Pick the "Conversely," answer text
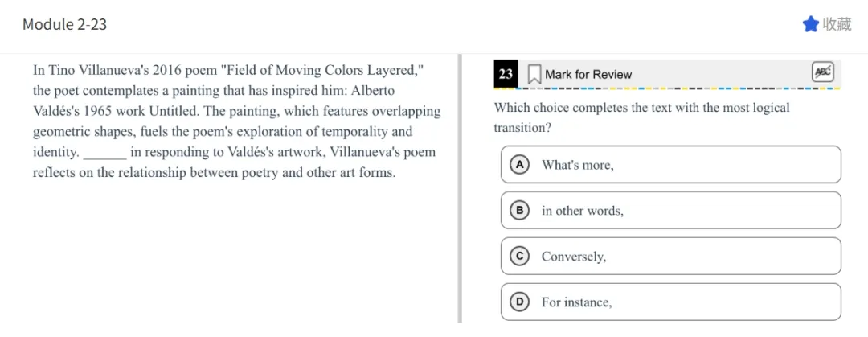Viewport: 868px width, 337px height. tap(574, 257)
